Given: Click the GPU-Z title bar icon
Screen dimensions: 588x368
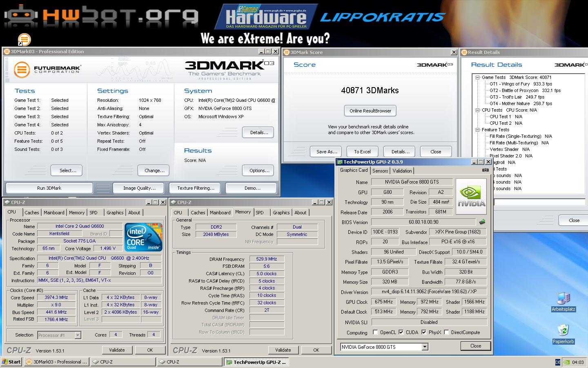Looking at the screenshot, I should (x=340, y=162).
